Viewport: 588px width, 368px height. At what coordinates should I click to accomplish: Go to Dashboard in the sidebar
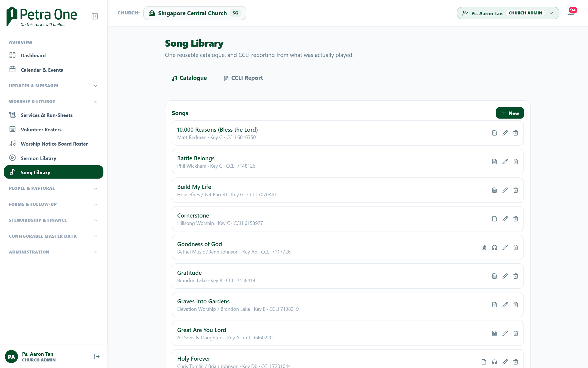point(54,55)
